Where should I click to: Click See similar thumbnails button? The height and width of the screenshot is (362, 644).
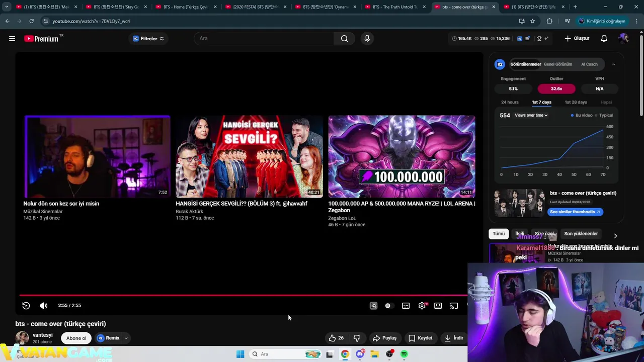[575, 212]
